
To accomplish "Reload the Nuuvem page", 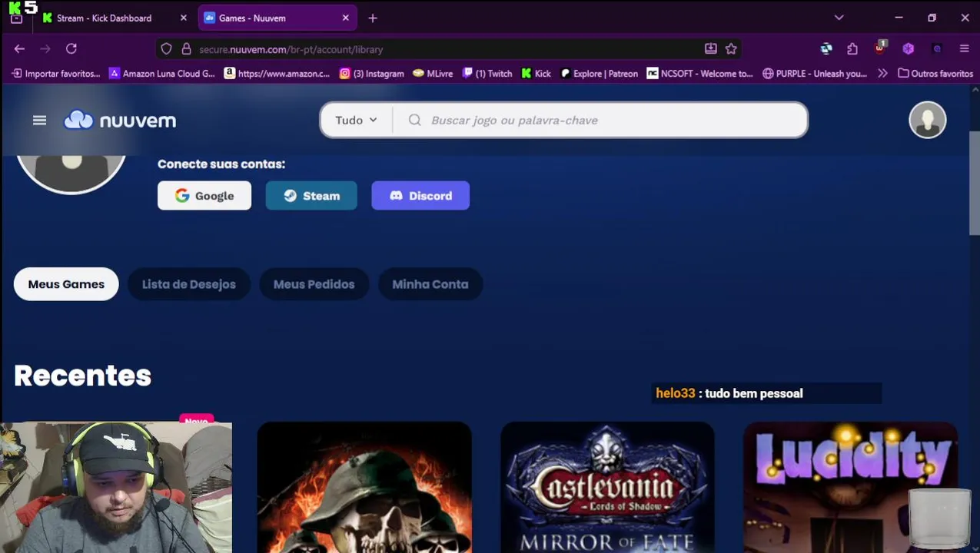I will click(x=71, y=49).
